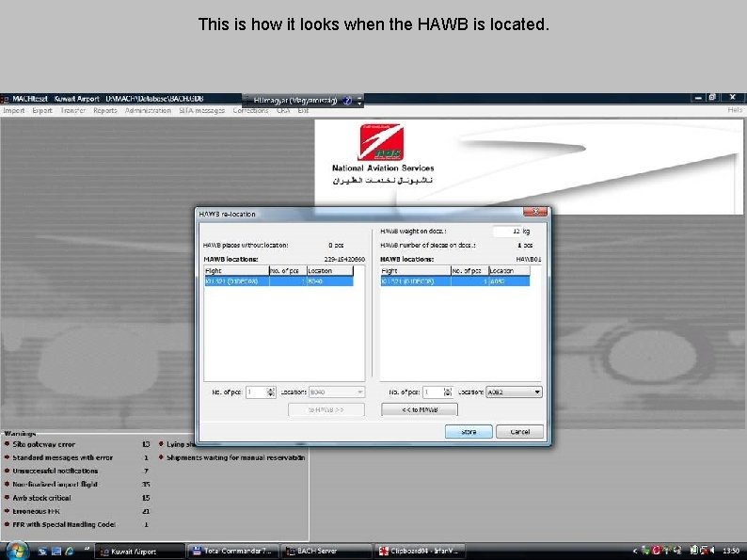This screenshot has width=747, height=560.
Task: Expand hidden system tray icons arrow
Action: tap(634, 551)
